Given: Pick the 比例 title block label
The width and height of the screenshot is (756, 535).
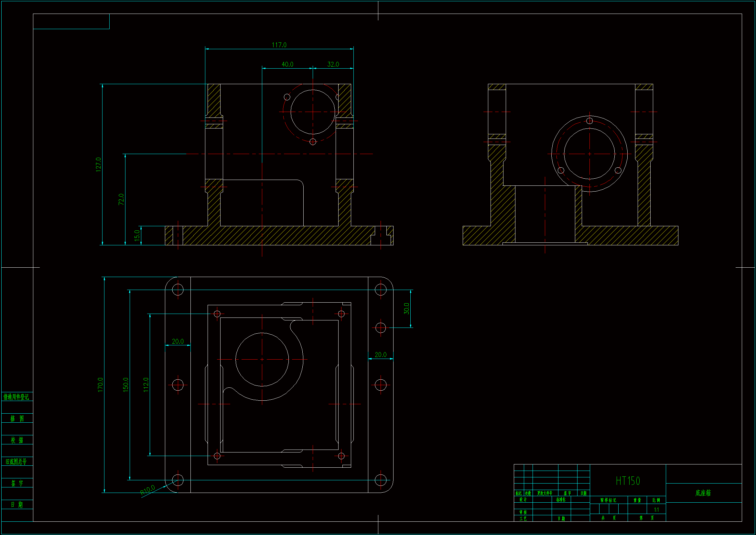Looking at the screenshot, I should pyautogui.click(x=656, y=500).
